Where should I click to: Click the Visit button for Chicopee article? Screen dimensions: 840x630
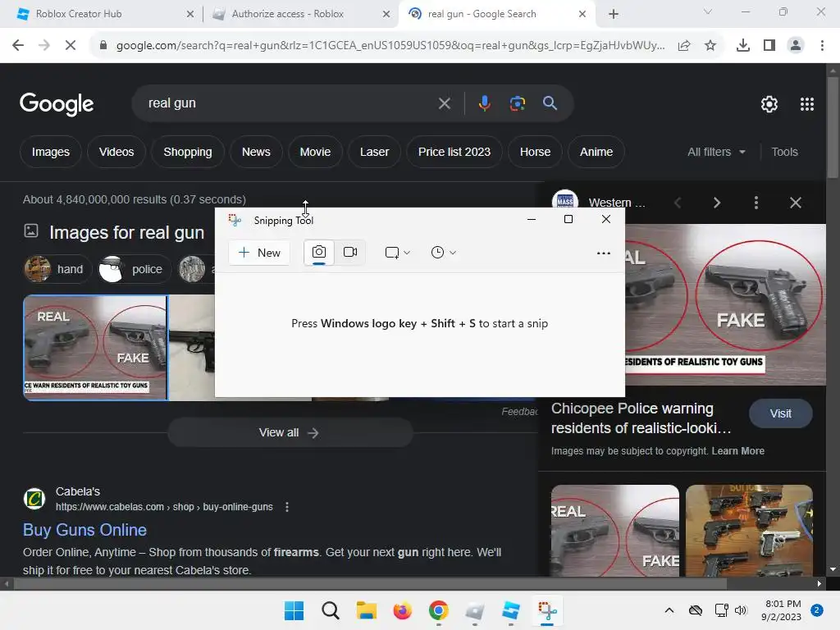tap(781, 413)
